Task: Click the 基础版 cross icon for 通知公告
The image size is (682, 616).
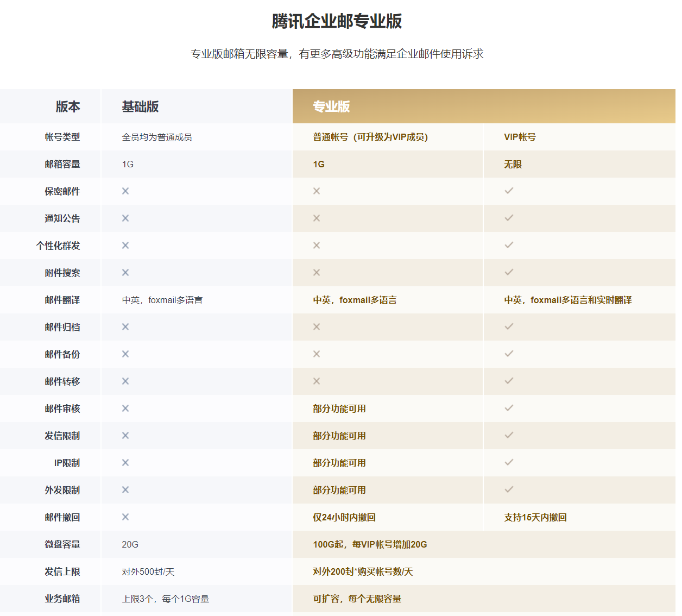Action: [125, 218]
